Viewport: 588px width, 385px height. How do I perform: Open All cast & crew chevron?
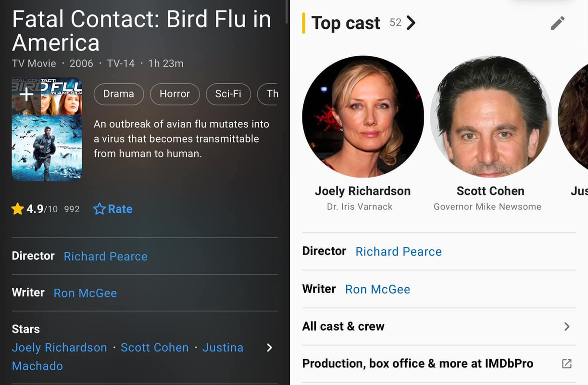pos(567,327)
